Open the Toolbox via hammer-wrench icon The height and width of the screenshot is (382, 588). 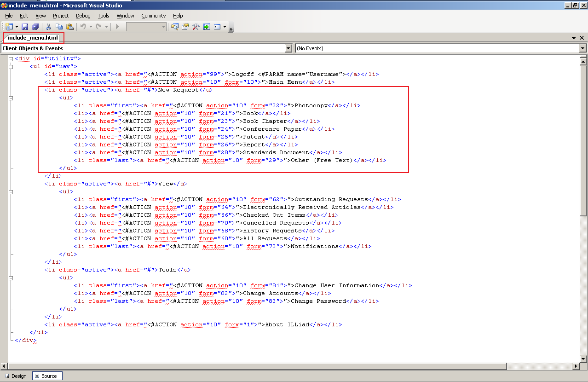(196, 27)
